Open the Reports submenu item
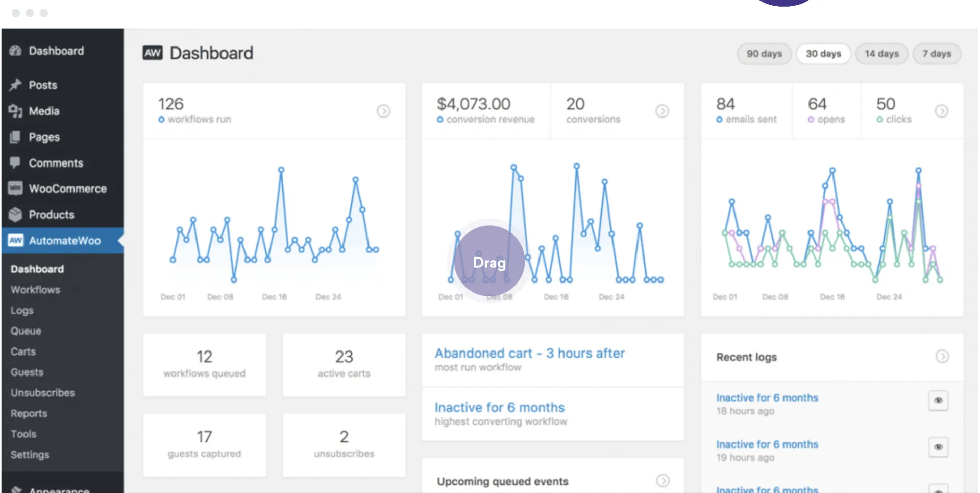980x493 pixels. coord(29,413)
